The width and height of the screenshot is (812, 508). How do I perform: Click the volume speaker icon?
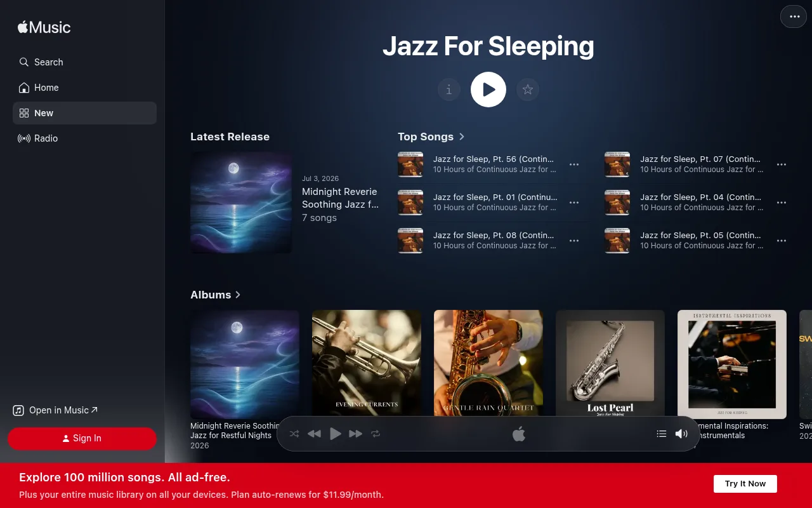point(681,434)
